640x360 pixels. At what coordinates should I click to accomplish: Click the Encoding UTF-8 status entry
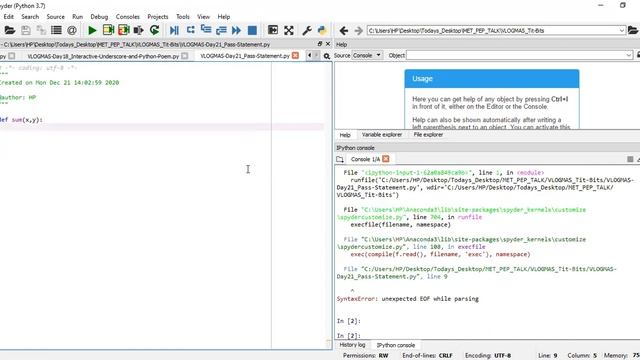click(488, 356)
